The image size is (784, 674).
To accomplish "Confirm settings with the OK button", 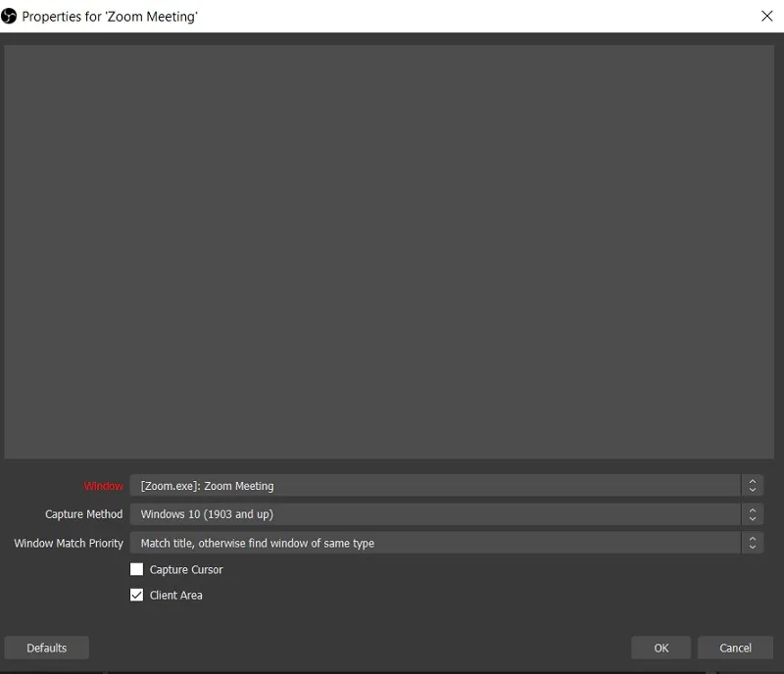I will coord(661,648).
